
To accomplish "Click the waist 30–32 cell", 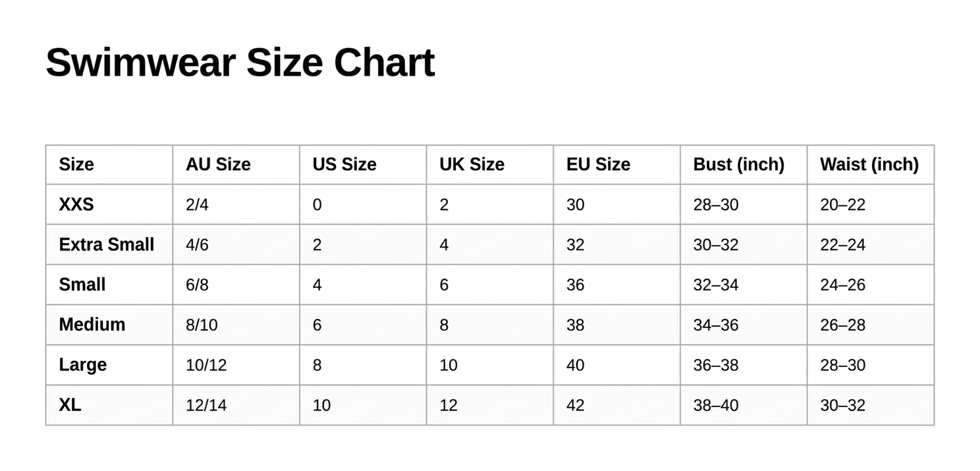I will (x=842, y=406).
